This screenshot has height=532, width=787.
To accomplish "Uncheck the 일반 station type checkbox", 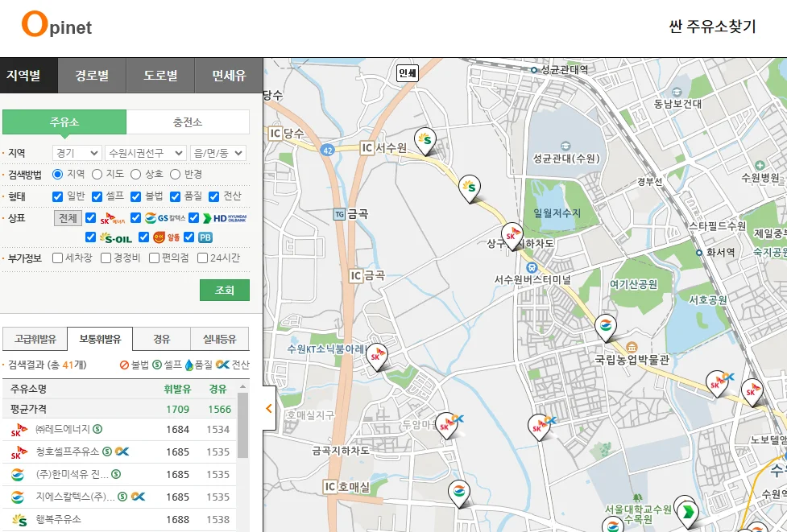I will [x=58, y=196].
